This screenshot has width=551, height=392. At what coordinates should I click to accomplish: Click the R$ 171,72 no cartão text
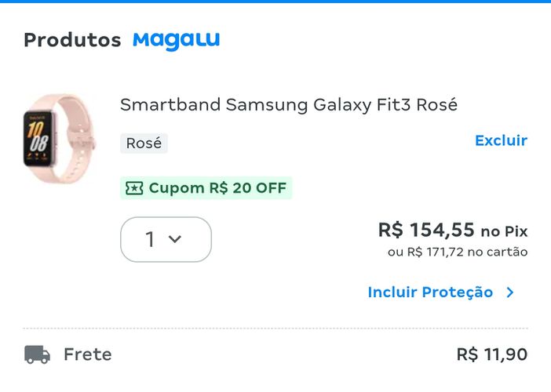click(458, 252)
